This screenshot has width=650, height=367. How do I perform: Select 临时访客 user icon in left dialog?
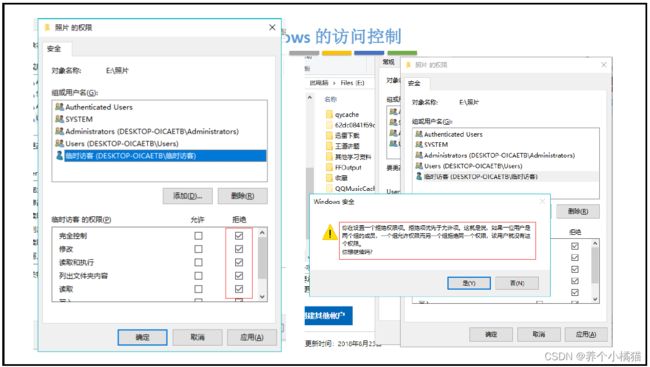coord(59,156)
